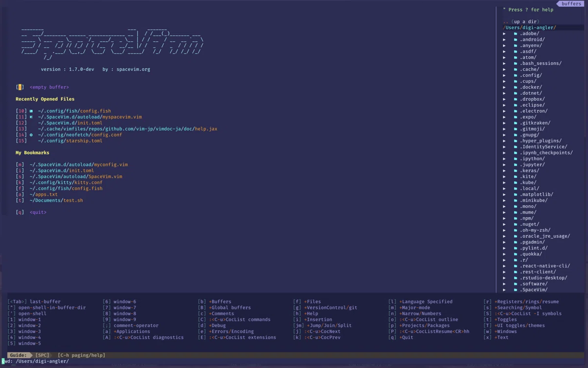Click the folder icon beside .dropbox/
This screenshot has width=588, height=368.
coord(515,99)
